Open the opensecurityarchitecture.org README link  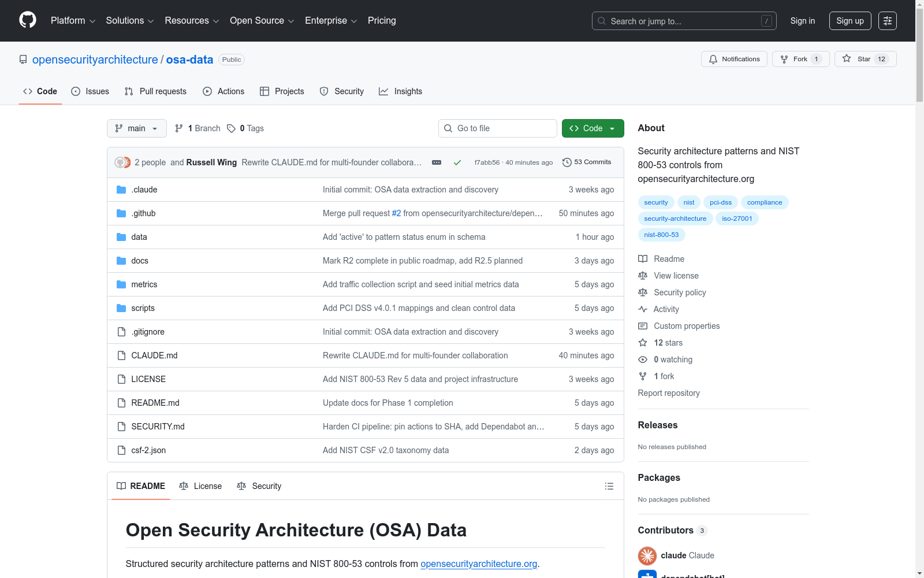click(x=479, y=564)
